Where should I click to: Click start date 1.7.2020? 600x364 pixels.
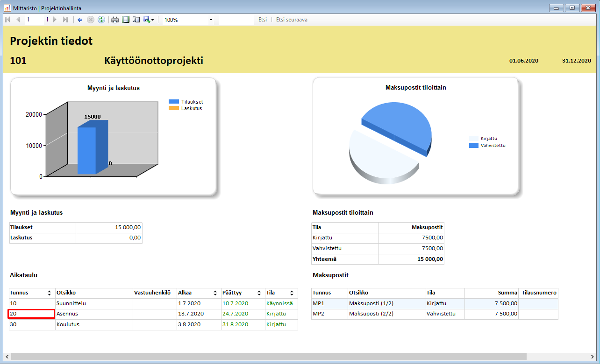pyautogui.click(x=189, y=303)
